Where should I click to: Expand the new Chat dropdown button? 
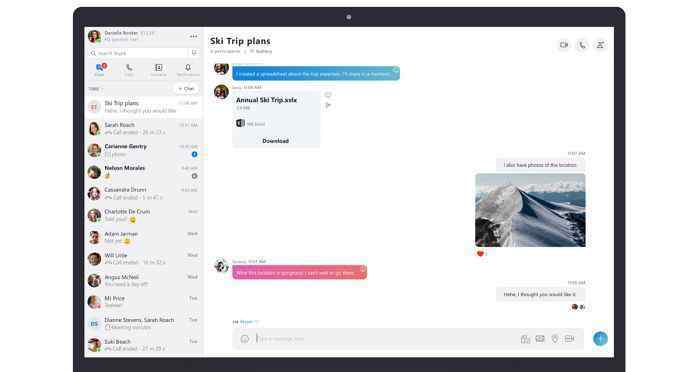[186, 88]
